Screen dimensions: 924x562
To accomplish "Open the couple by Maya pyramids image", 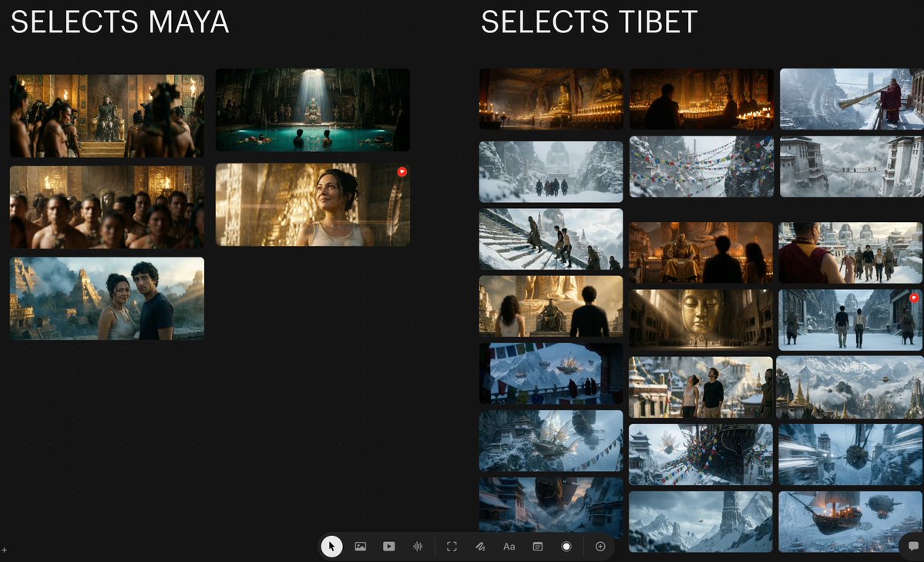I will (107, 298).
